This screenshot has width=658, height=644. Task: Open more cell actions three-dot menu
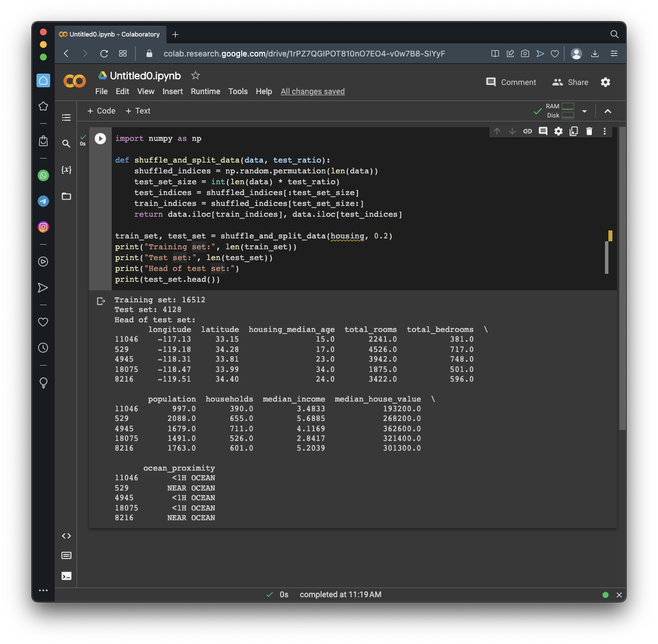pos(604,131)
